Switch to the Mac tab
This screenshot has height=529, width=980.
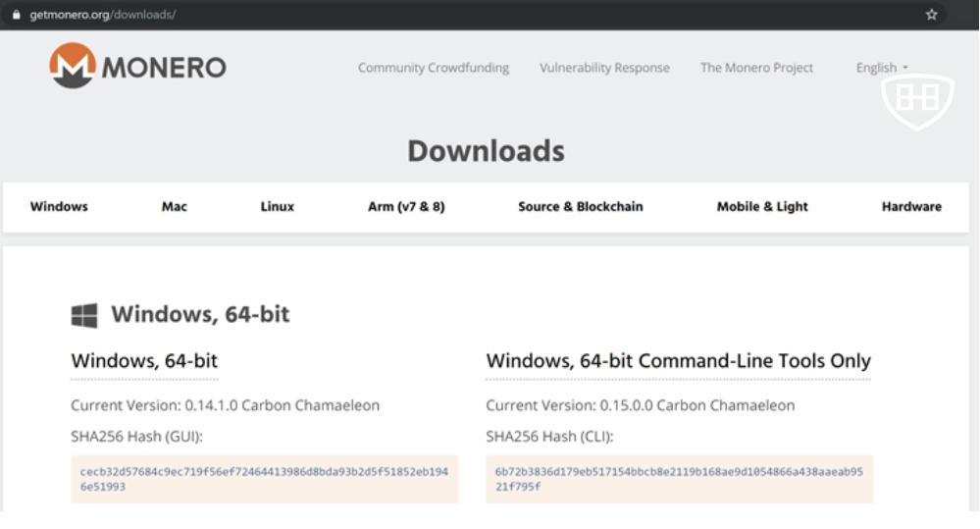coord(174,206)
